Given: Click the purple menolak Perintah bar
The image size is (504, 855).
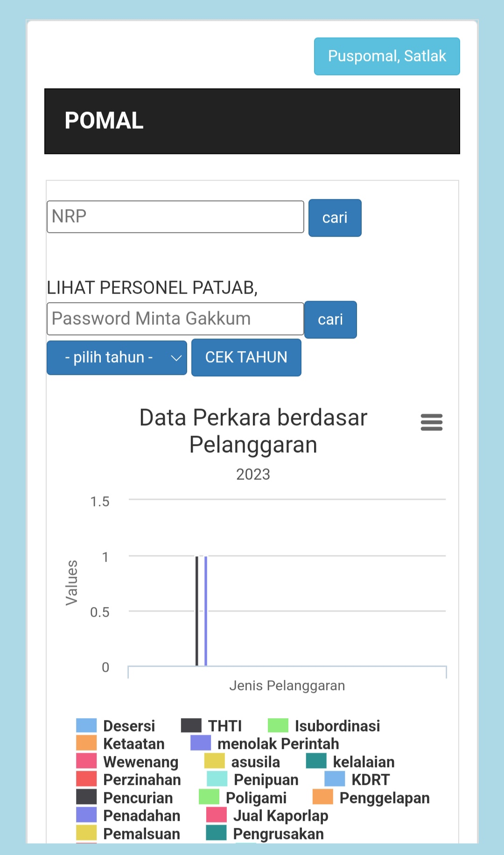Looking at the screenshot, I should [206, 612].
